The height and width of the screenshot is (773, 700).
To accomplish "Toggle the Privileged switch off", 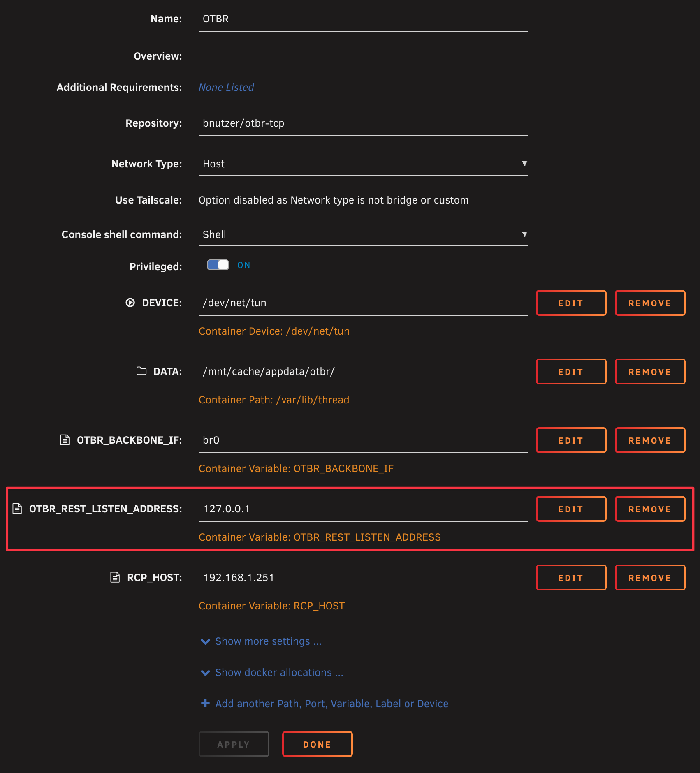I will pos(218,265).
